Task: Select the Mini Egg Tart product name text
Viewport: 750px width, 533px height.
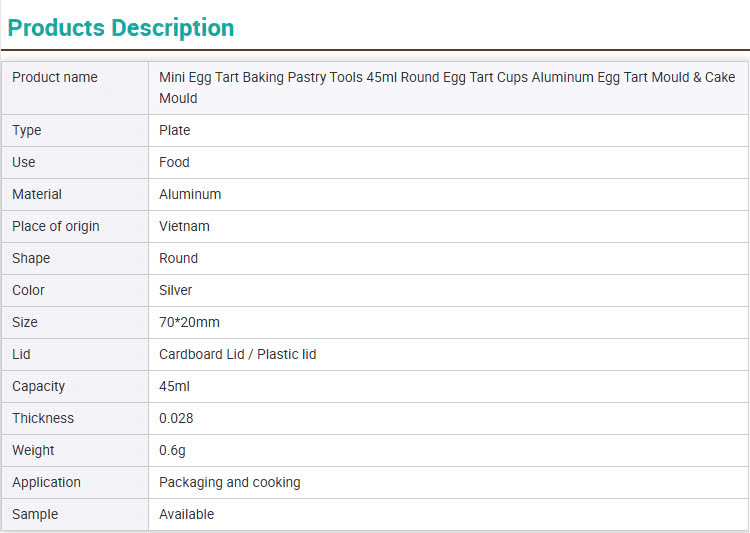Action: 446,88
